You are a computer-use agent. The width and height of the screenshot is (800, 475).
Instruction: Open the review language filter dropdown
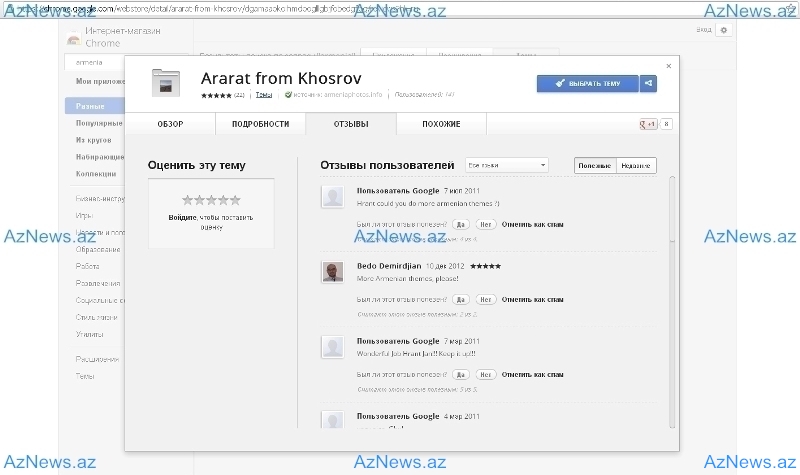(507, 165)
